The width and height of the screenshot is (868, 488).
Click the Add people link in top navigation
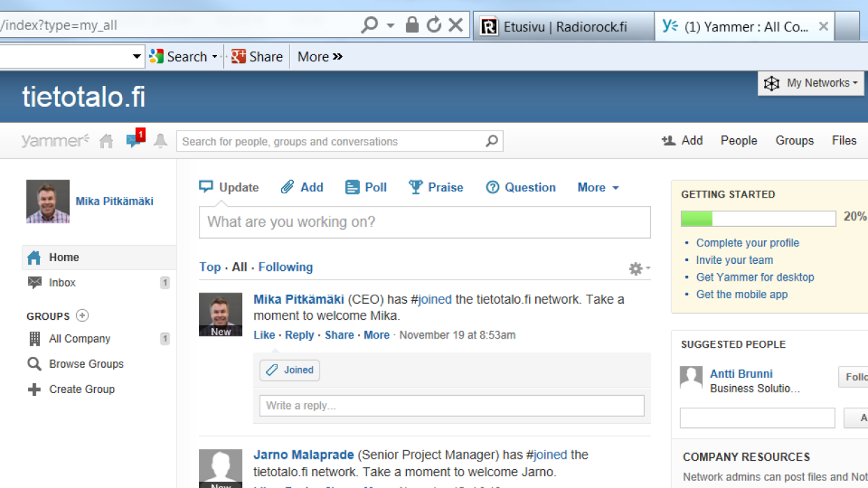pos(682,140)
